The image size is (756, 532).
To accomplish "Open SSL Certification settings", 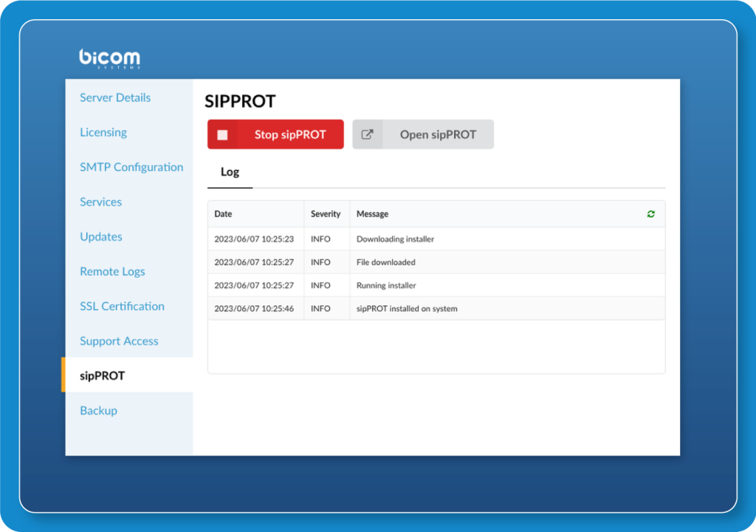I will click(122, 306).
